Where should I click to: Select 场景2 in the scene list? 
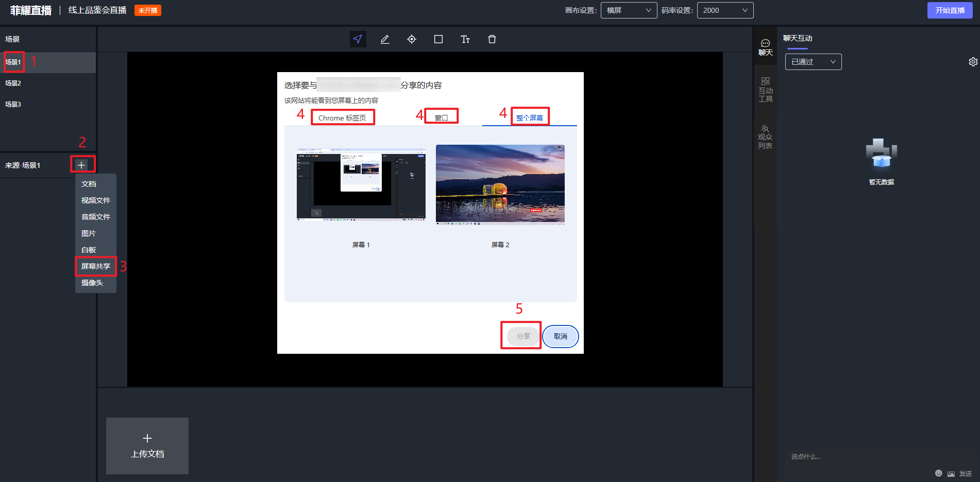13,83
